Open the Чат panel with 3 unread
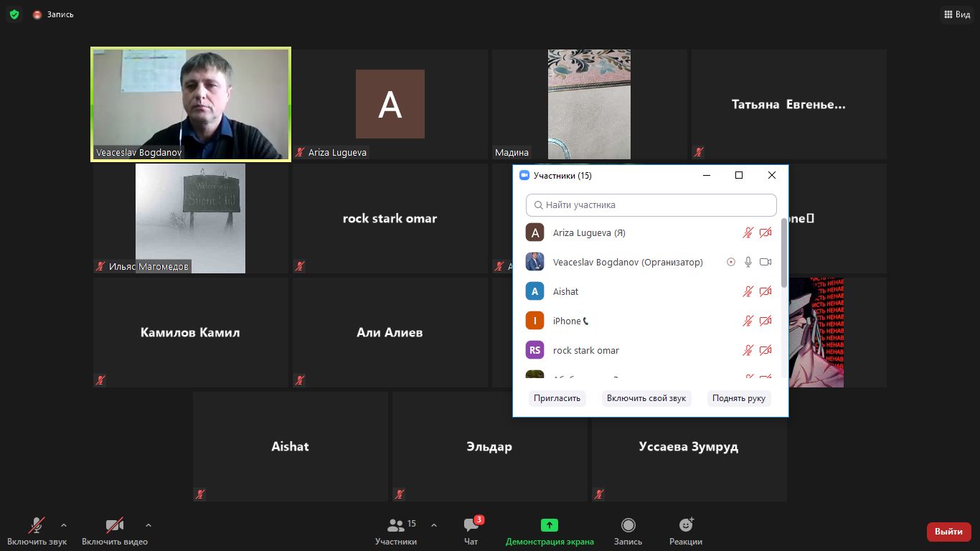This screenshot has height=551, width=980. (471, 532)
